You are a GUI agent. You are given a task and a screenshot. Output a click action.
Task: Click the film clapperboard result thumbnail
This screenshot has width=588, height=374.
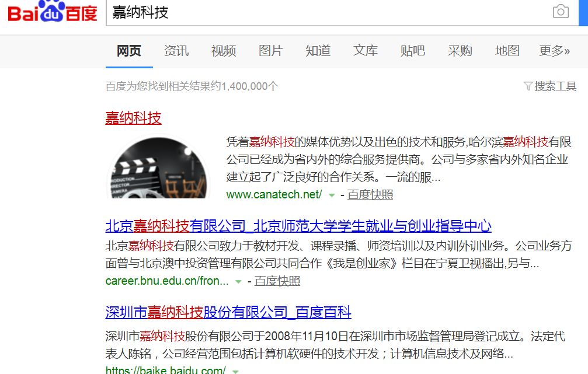click(158, 167)
